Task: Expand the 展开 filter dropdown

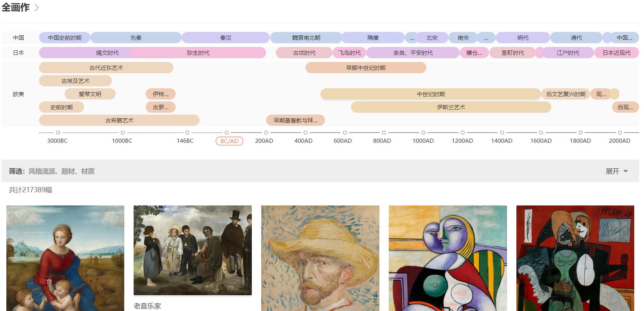Action: (x=617, y=171)
